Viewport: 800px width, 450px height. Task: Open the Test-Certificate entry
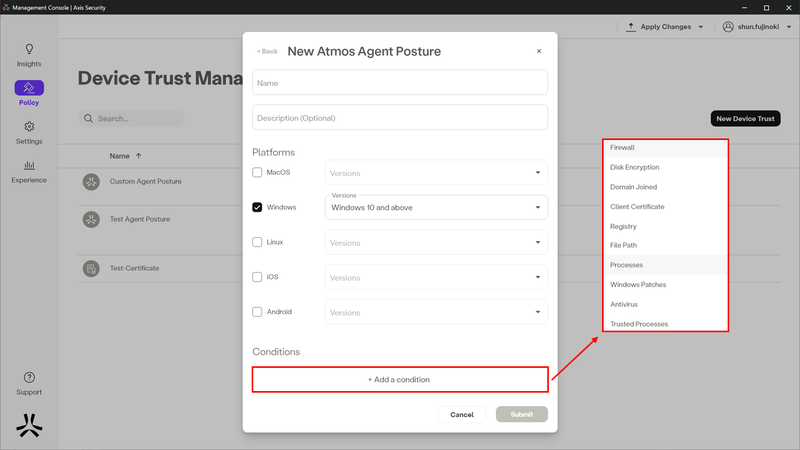pyautogui.click(x=134, y=268)
